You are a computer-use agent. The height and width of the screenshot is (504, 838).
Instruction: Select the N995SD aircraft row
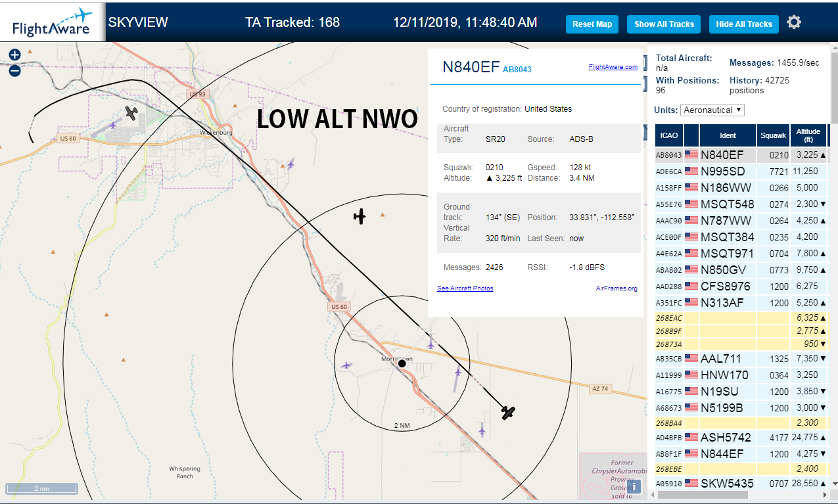click(741, 172)
